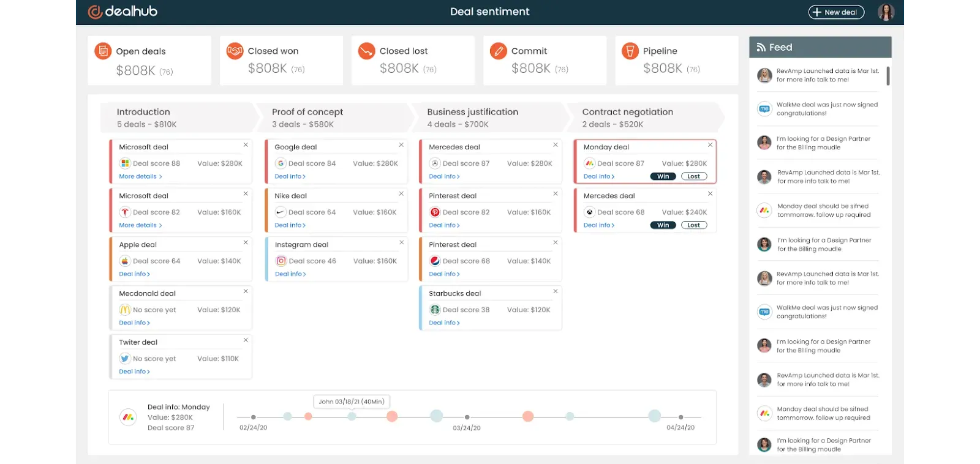This screenshot has height=464, width=980.
Task: Open Deal info for Starbucks deal
Action: click(x=444, y=323)
